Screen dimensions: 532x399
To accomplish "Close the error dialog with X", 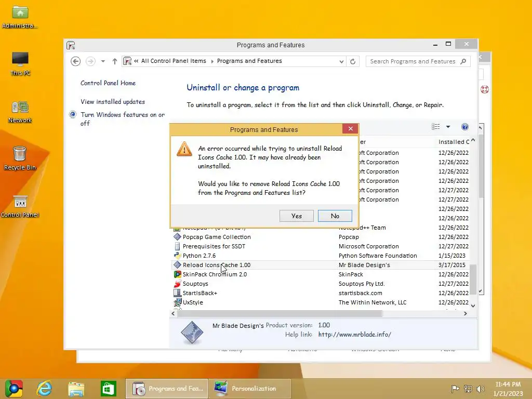I will (350, 129).
